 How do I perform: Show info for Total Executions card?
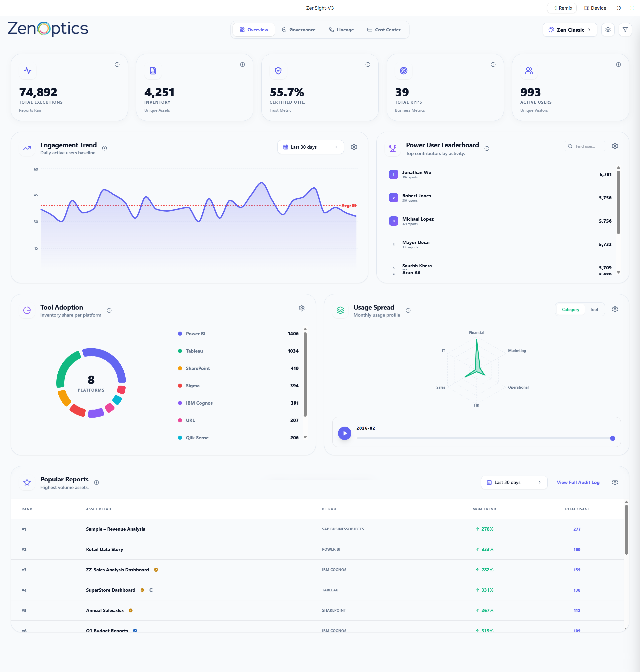tap(117, 64)
